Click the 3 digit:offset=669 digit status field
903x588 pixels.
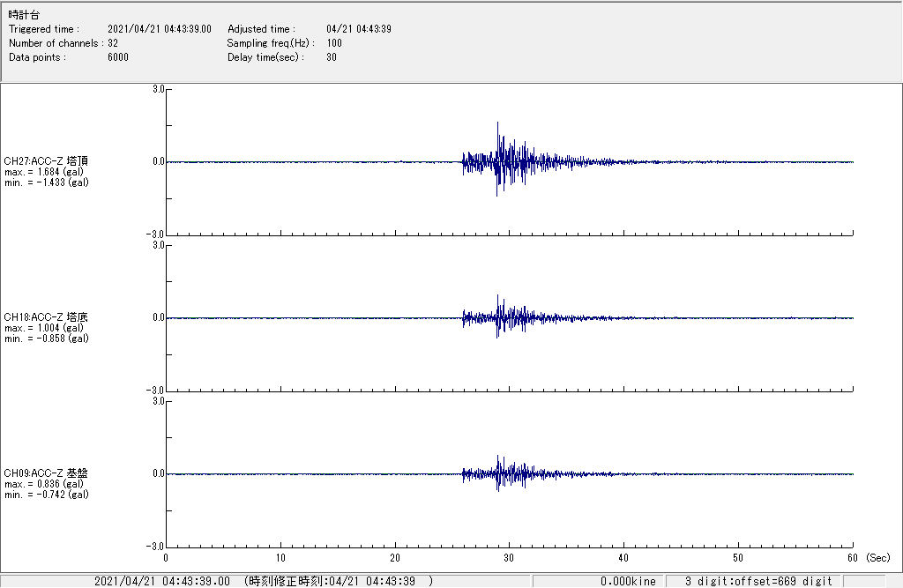(x=758, y=581)
